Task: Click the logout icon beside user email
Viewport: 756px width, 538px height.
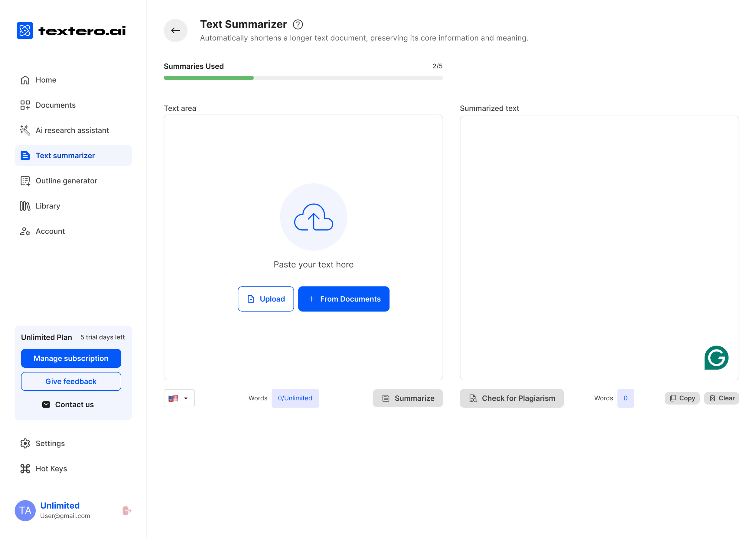Action: click(x=126, y=510)
